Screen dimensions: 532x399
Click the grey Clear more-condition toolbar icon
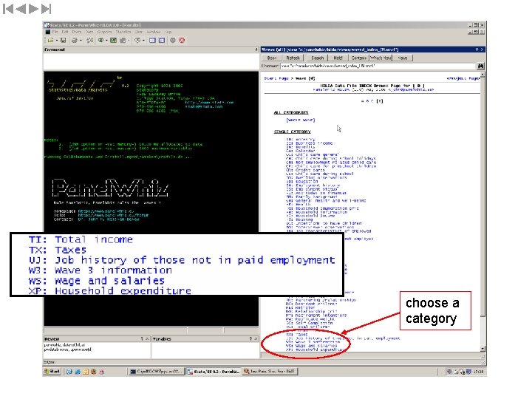tap(173, 41)
